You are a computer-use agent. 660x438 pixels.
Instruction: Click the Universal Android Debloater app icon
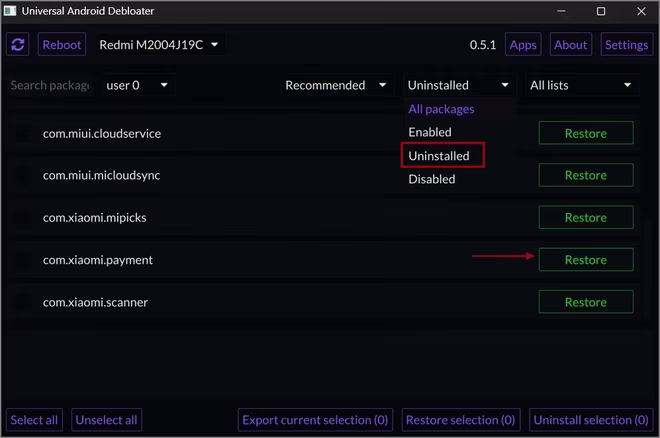coord(10,11)
